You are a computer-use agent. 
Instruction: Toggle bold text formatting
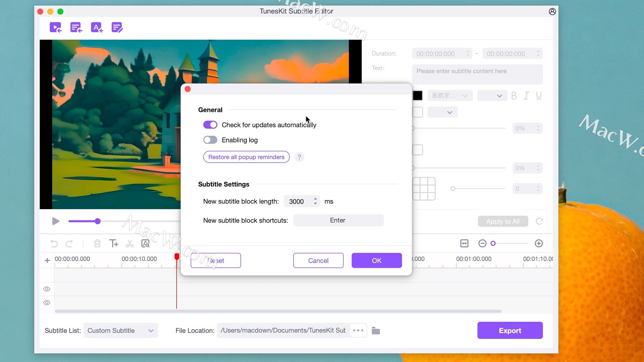tap(514, 96)
